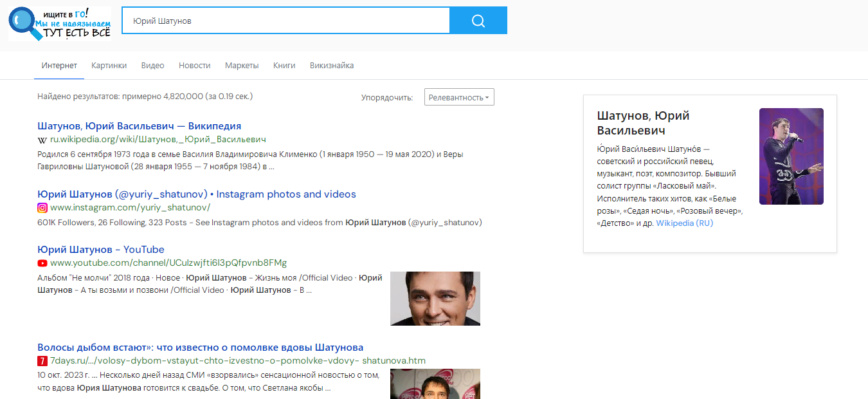
Task: Select the Маркеты tab
Action: (x=242, y=66)
